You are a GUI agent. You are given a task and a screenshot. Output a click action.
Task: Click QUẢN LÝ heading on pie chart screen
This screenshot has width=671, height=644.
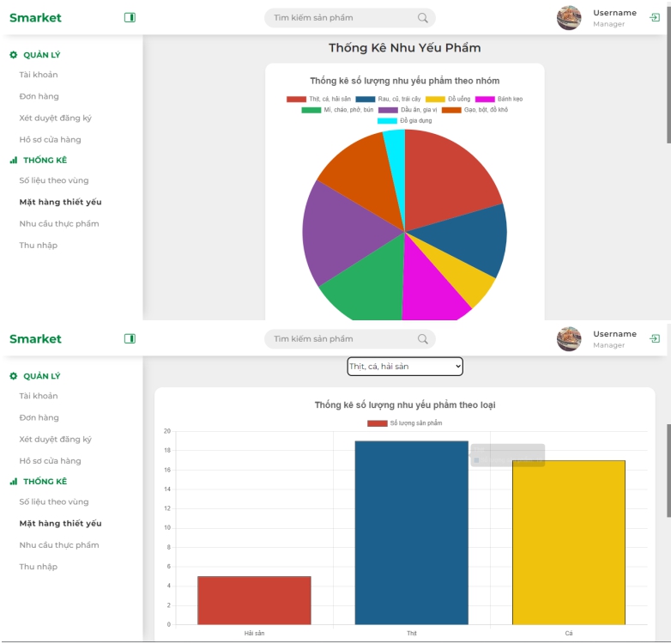coord(42,55)
